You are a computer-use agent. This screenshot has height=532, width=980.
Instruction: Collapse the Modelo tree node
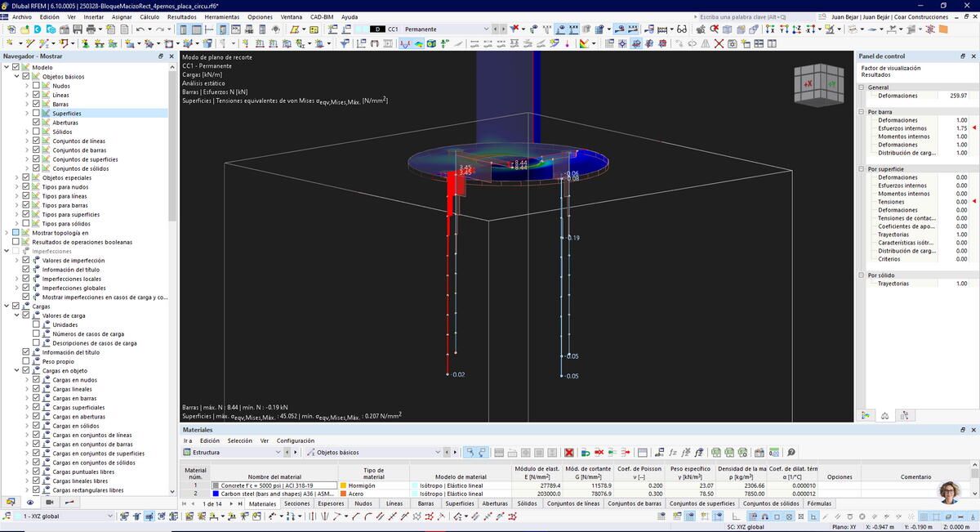pyautogui.click(x=7, y=67)
